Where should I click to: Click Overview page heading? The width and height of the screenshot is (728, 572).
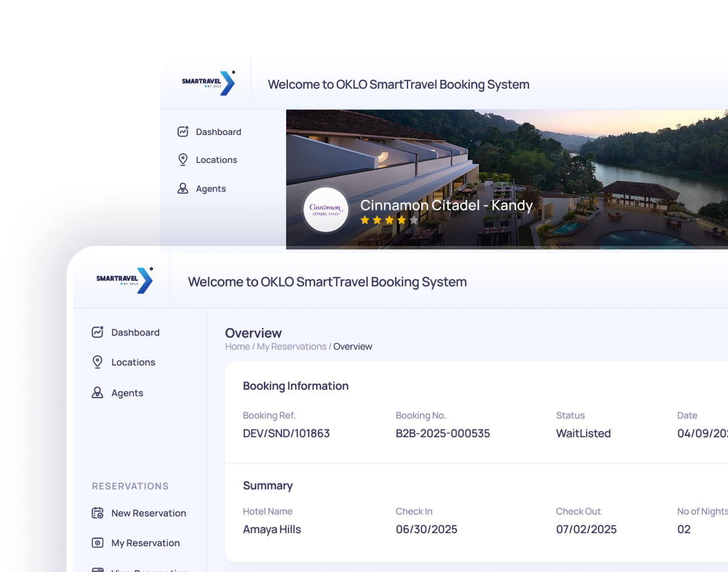pyautogui.click(x=254, y=333)
